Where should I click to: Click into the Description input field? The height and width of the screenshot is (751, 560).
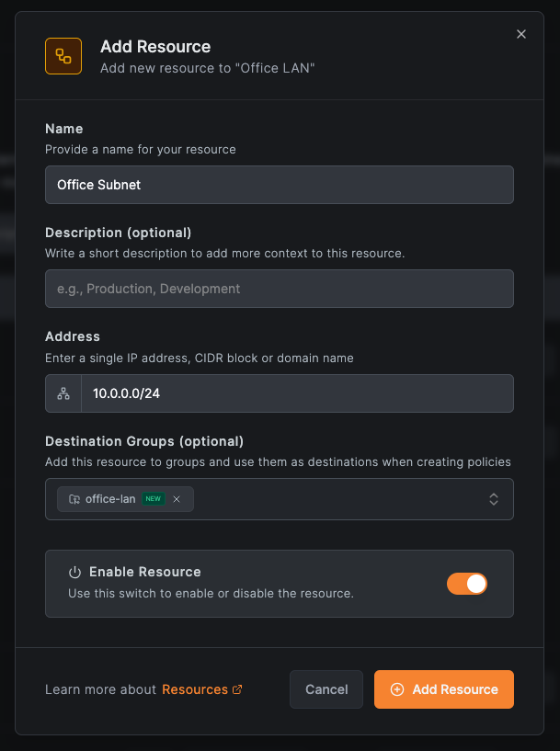[x=279, y=289]
